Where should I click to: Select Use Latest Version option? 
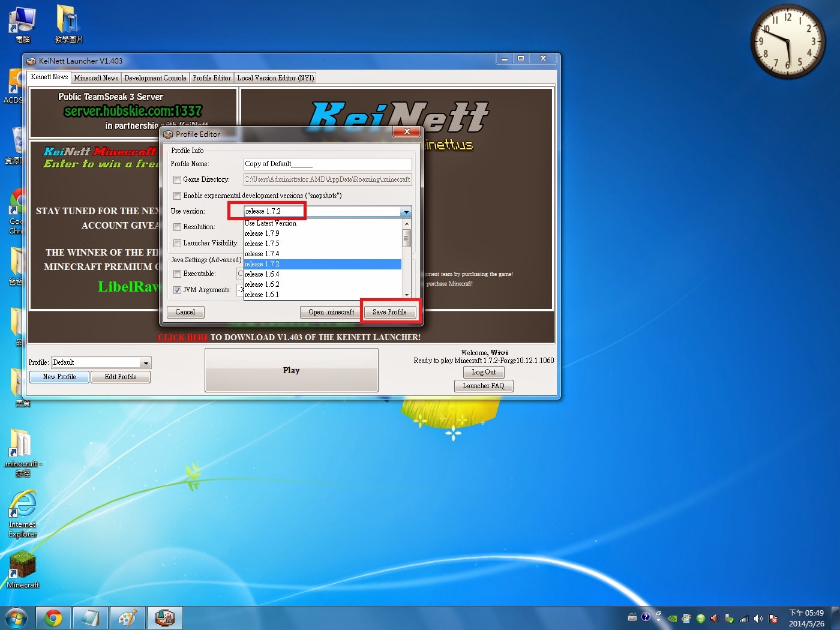[322, 223]
